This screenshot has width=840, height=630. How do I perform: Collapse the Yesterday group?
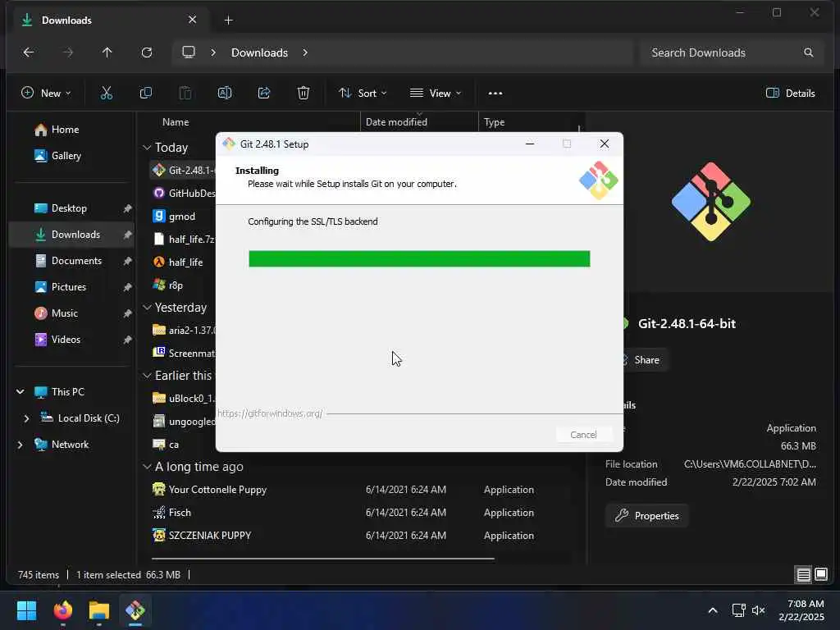[147, 308]
